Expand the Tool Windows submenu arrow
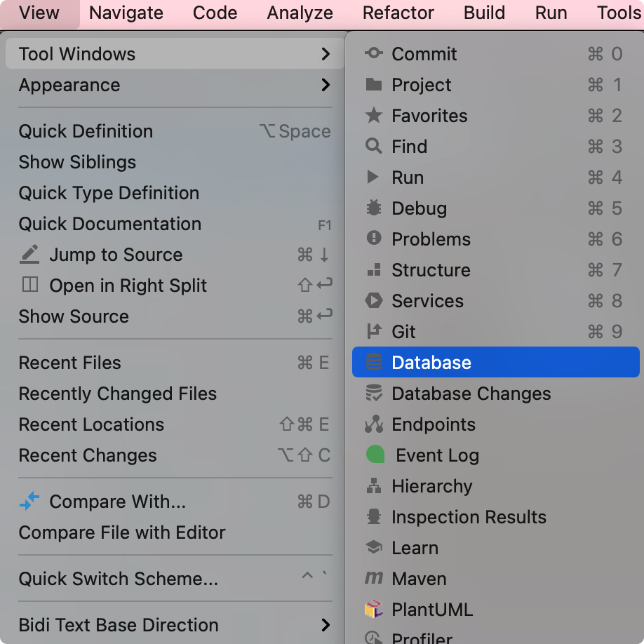Viewport: 644px width, 644px height. (x=326, y=54)
